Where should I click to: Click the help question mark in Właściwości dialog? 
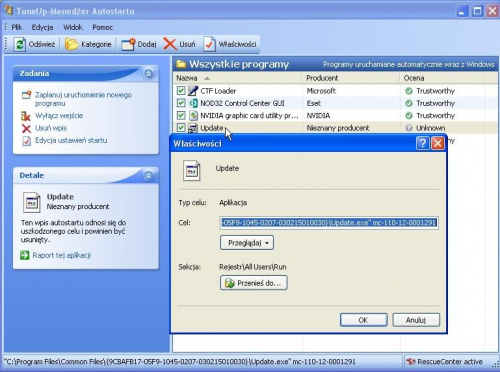click(x=423, y=144)
